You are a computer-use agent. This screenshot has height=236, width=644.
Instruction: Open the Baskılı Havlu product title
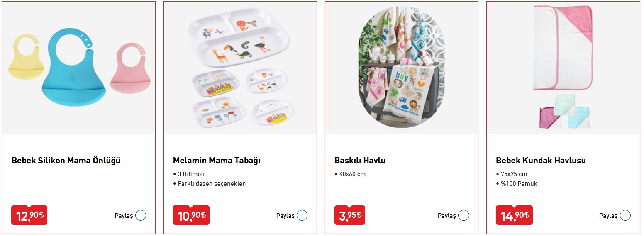[360, 161]
